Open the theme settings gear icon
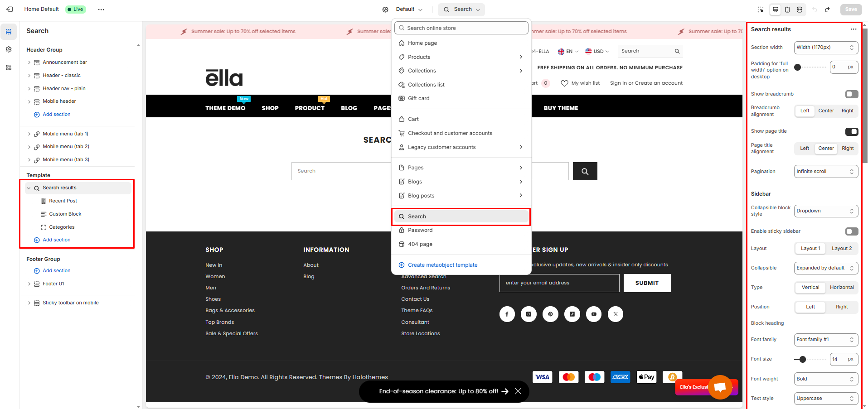Screen dimensions: 868x409 point(9,49)
